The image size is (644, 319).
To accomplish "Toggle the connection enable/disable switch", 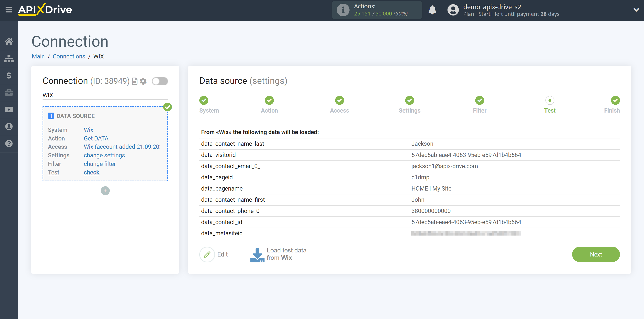I will point(160,81).
